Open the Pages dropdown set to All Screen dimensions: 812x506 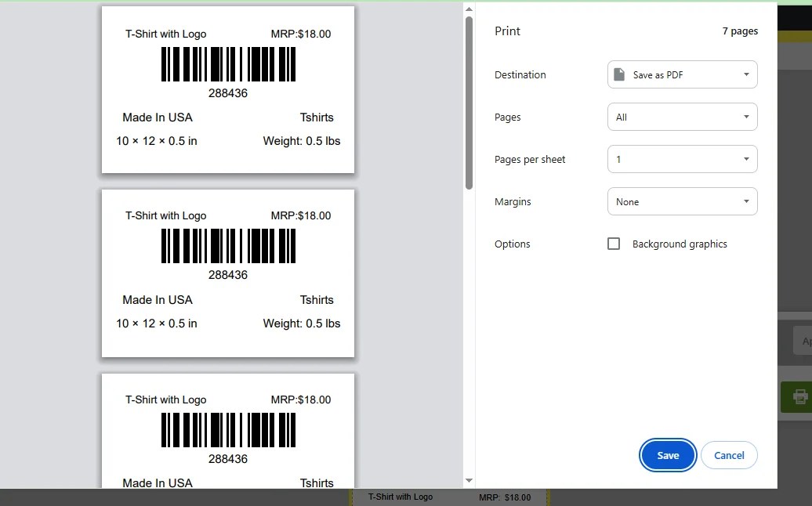tap(682, 117)
